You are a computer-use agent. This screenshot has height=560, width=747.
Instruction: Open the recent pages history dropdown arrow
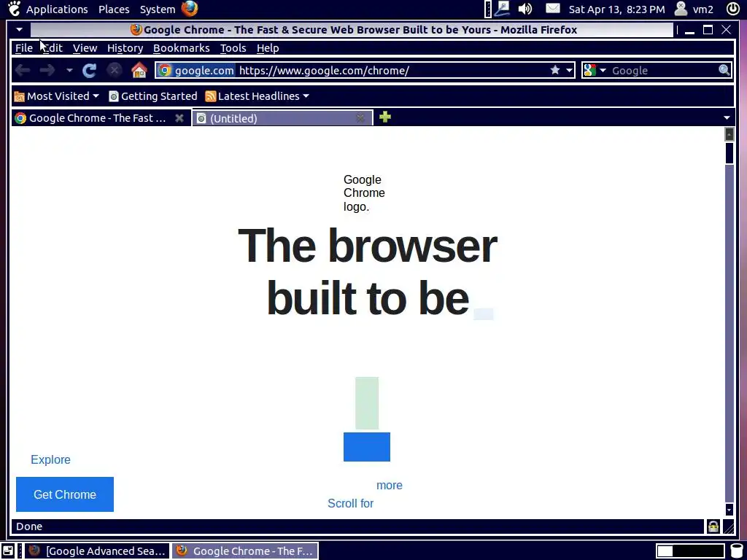pyautogui.click(x=69, y=71)
